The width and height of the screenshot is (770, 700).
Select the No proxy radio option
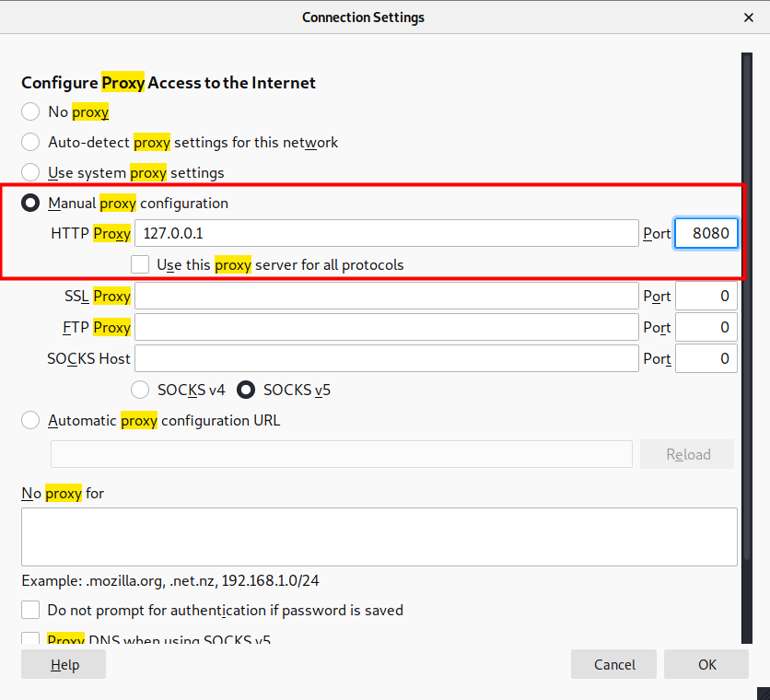(x=30, y=112)
